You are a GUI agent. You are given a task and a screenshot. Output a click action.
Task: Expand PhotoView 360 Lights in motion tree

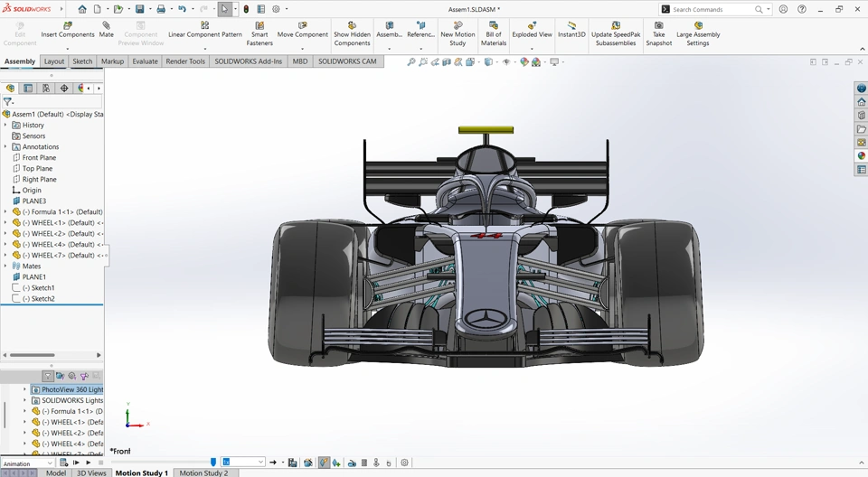pos(25,389)
